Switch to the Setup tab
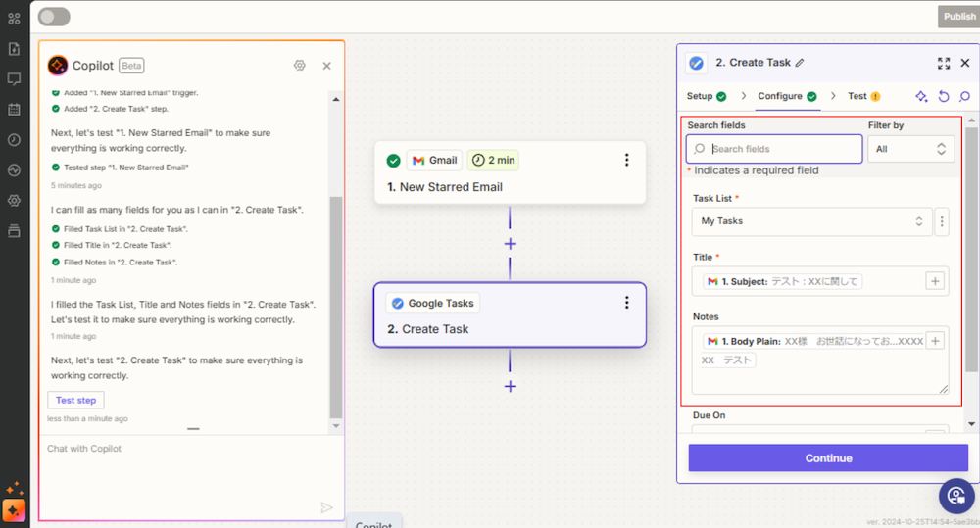Screen dimensions: 980x528 (x=707, y=96)
